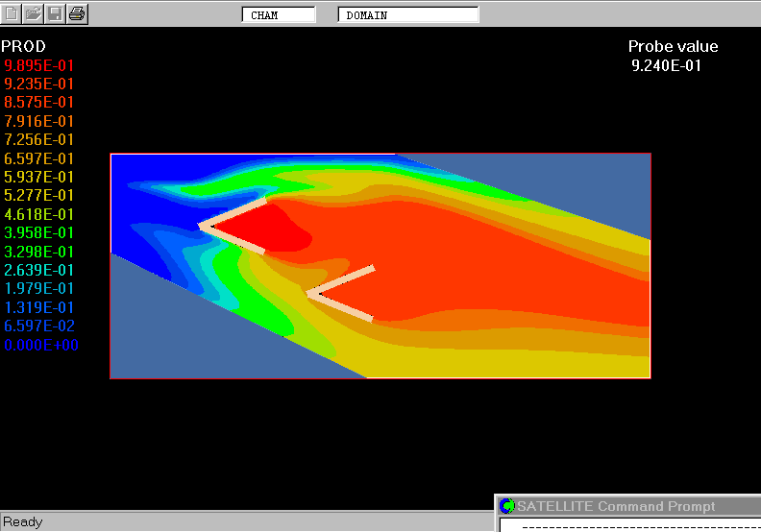
Task: Click the Open folder toolbar icon
Action: click(34, 13)
